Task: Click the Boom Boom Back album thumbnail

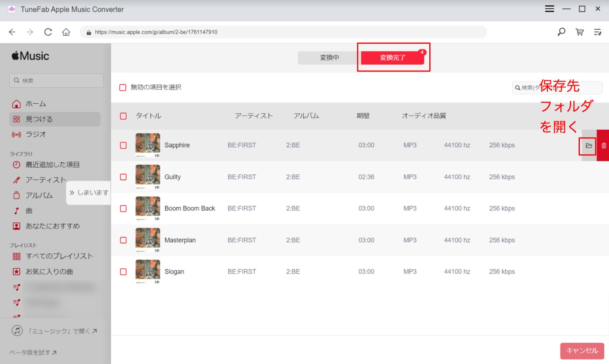Action: click(148, 208)
